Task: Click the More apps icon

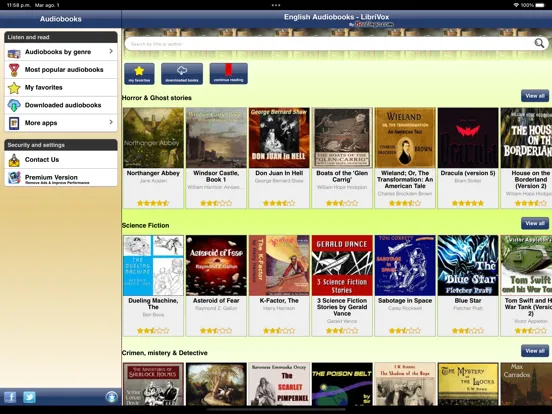Action: pyautogui.click(x=14, y=123)
